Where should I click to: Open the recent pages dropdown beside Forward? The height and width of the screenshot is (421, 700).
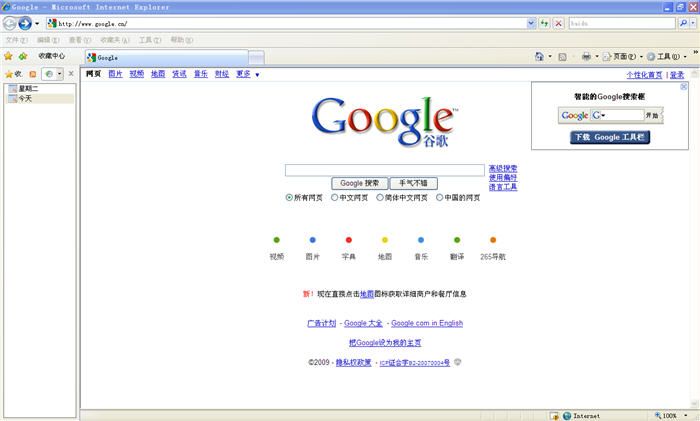coord(37,23)
